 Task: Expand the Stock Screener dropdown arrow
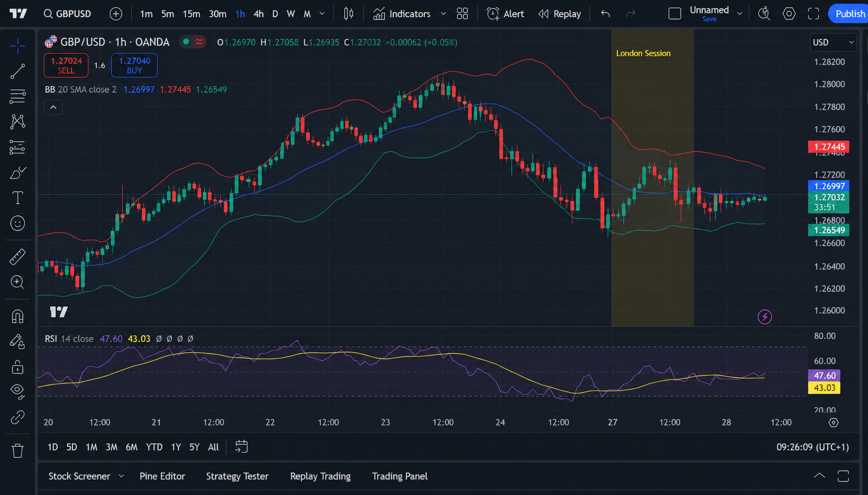click(122, 476)
